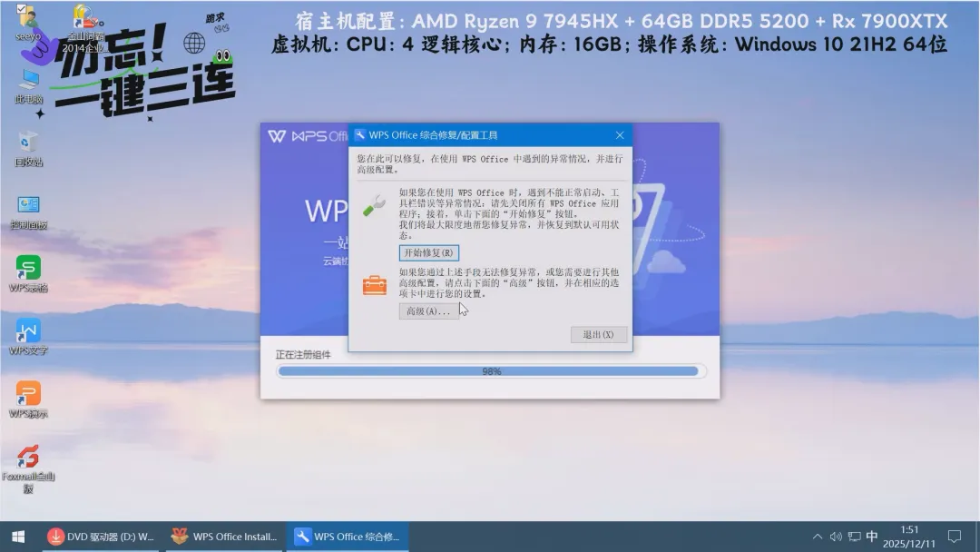Screen dimensions: 980x552
Task: Select the 金山词霸 2014 desktop shortcut
Action: pyautogui.click(x=85, y=28)
